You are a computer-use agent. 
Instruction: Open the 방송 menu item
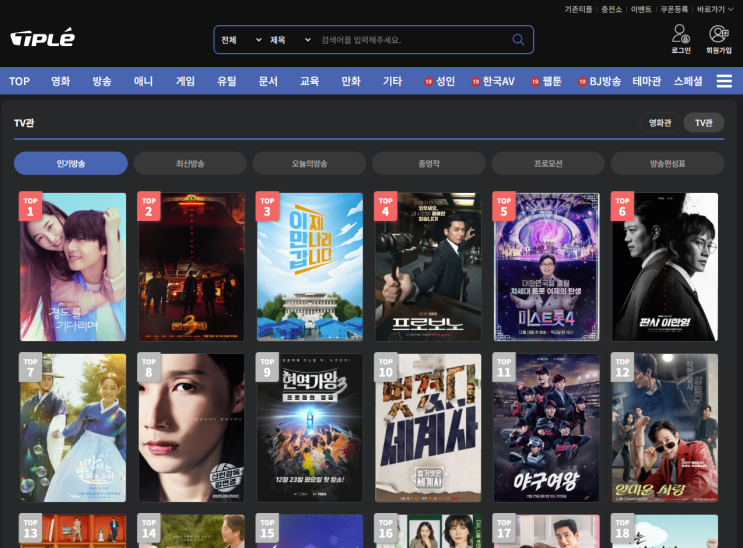pos(102,81)
